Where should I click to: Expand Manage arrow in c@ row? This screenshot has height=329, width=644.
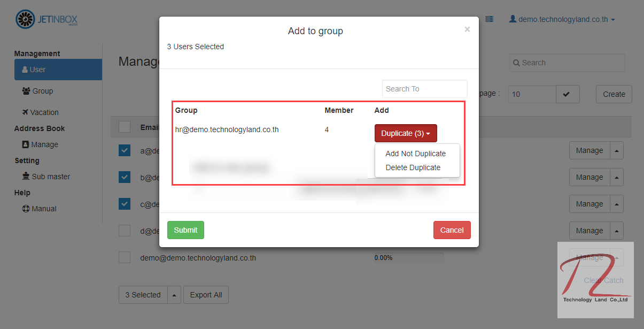tap(617, 204)
